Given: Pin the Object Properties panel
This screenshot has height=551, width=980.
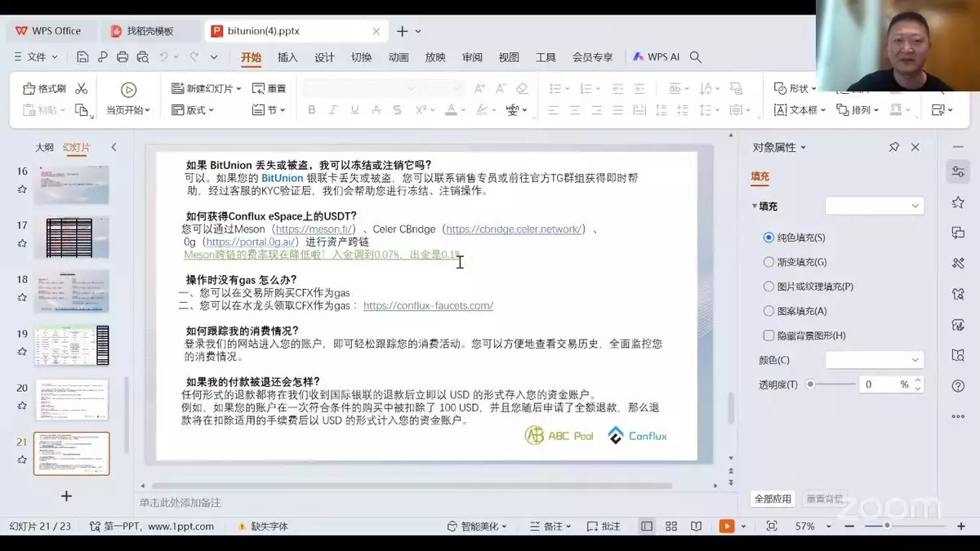Looking at the screenshot, I should [x=893, y=147].
